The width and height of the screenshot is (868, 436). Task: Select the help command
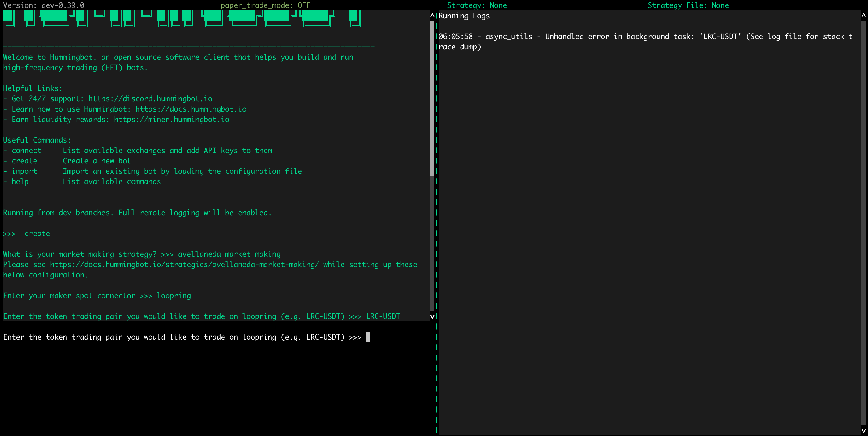click(x=20, y=181)
